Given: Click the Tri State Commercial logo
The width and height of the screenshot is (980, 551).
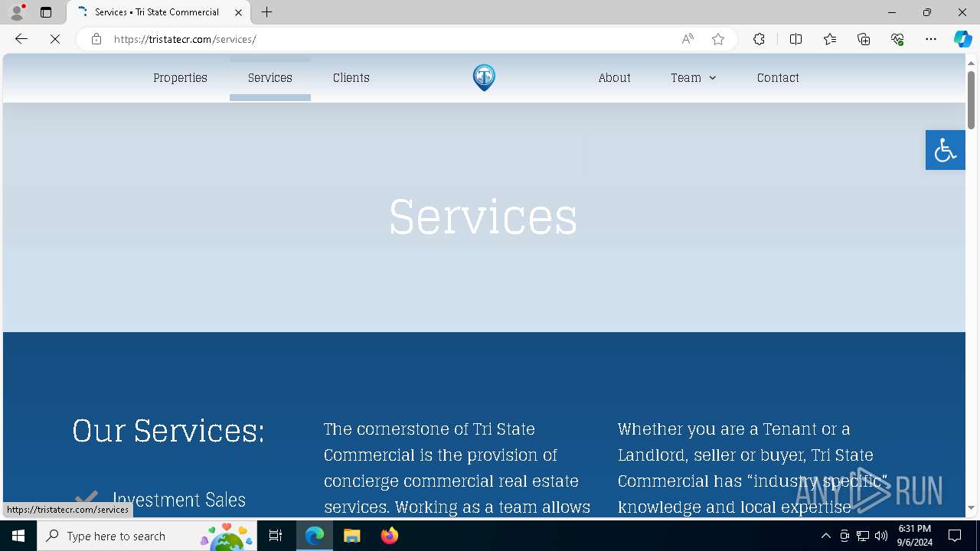Looking at the screenshot, I should point(484,77).
